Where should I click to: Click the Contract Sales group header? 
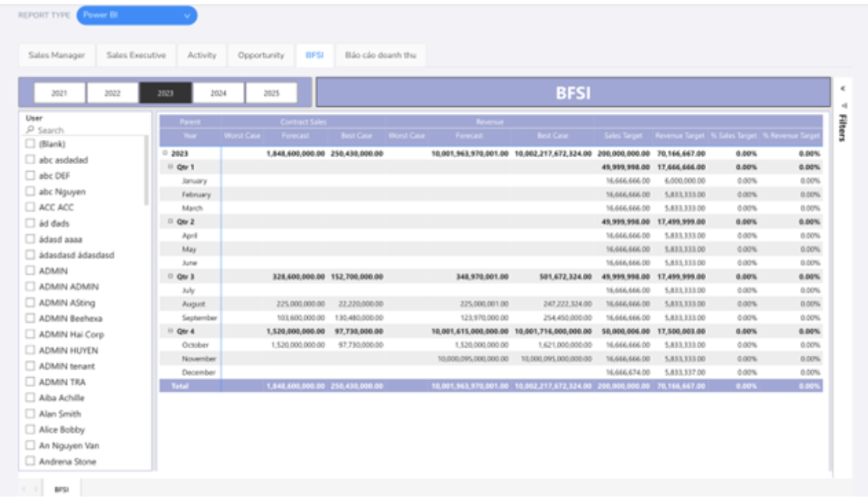pos(303,121)
